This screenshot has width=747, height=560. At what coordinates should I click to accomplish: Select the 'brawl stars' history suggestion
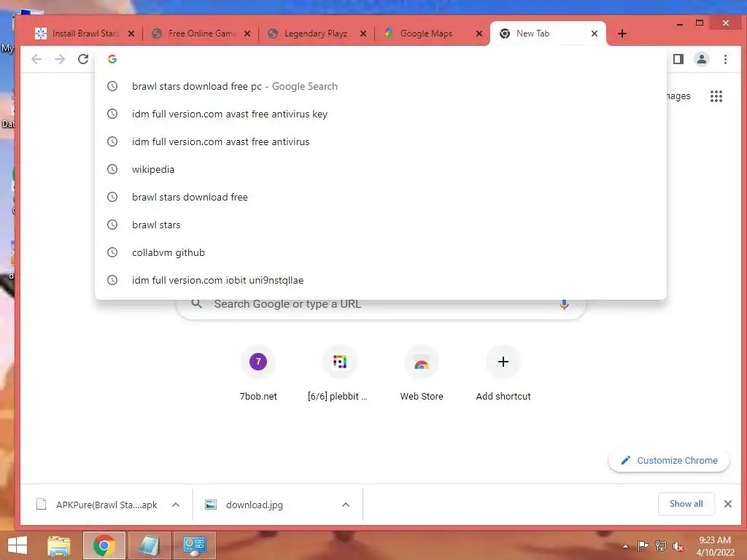click(381, 225)
